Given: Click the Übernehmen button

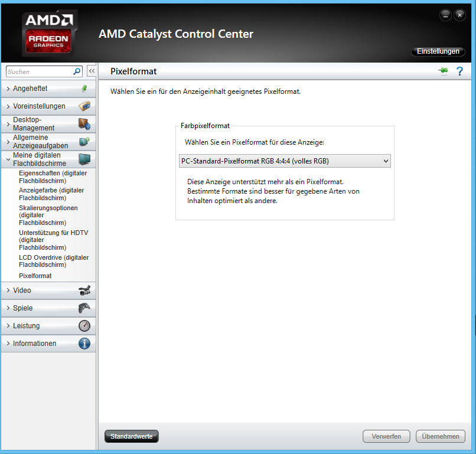Looking at the screenshot, I should pos(441,436).
